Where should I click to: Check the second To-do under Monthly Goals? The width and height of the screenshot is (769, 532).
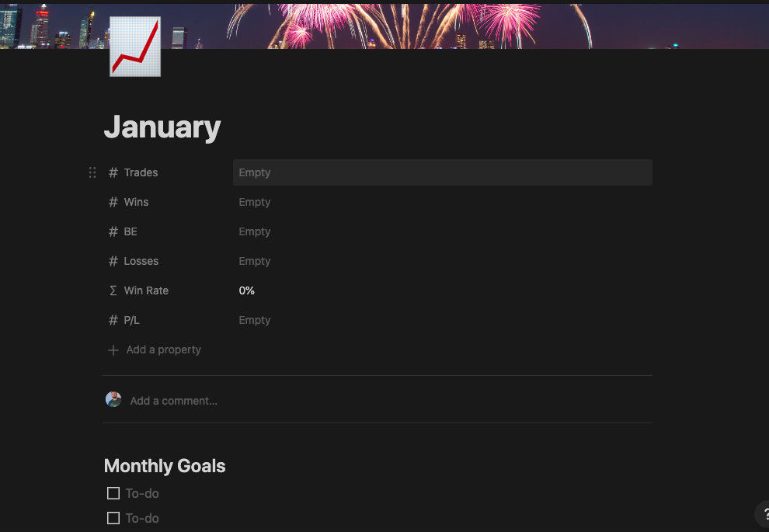pos(113,518)
